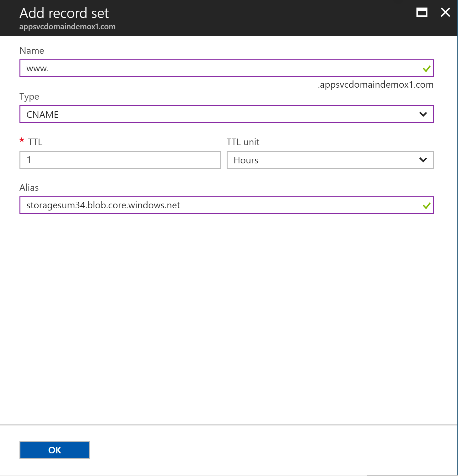Click into the TTL value box
Viewport: 458px width, 476px height.
(x=120, y=160)
